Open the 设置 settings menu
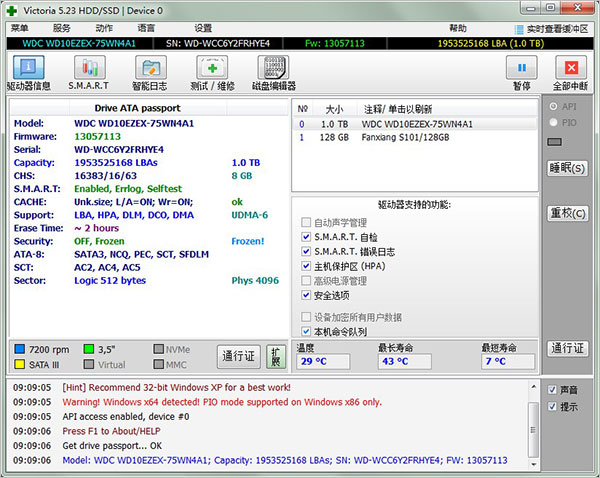 (203, 28)
